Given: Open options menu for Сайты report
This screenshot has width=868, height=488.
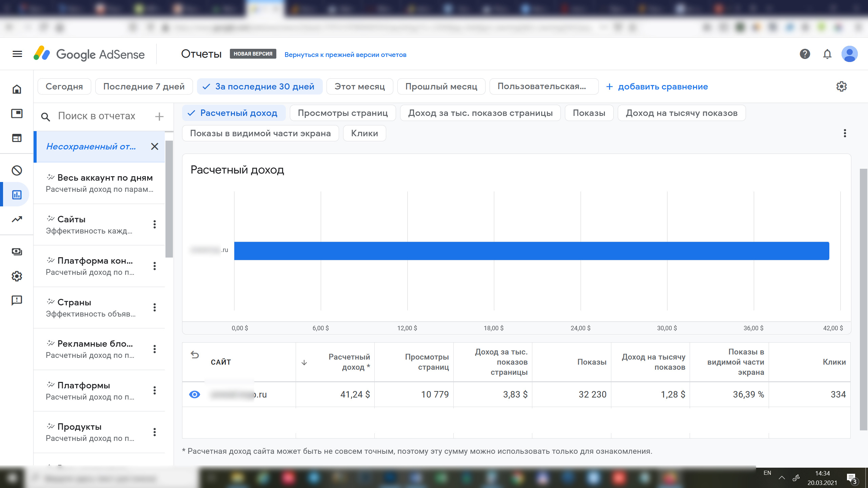Looking at the screenshot, I should tap(155, 224).
